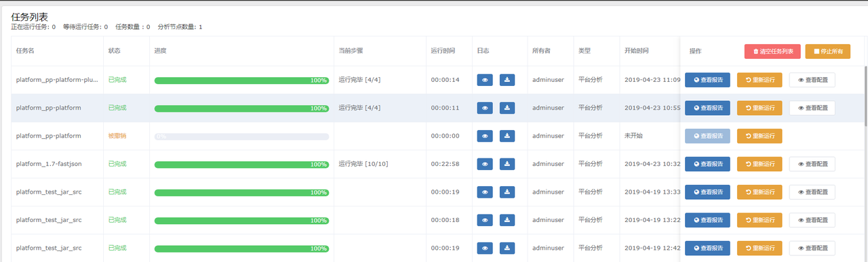Open 查看报告 for task started 2019-04-19 13:33

[707, 192]
